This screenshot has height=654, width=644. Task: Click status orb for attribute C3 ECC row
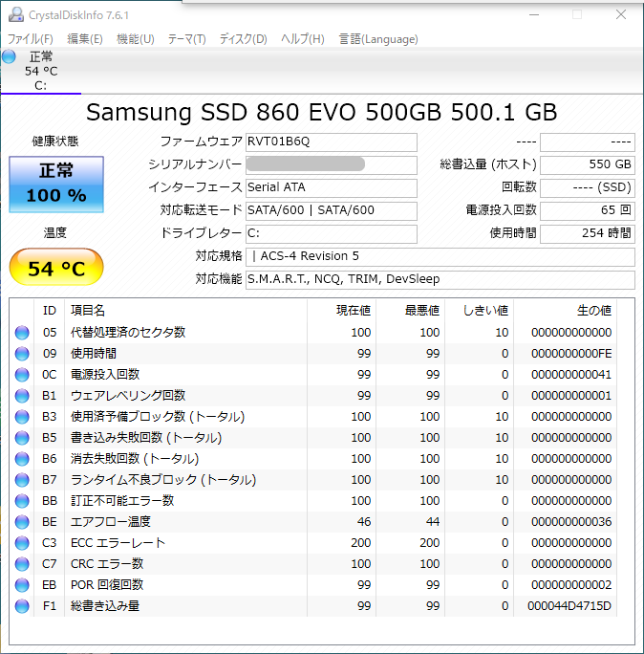tap(22, 543)
